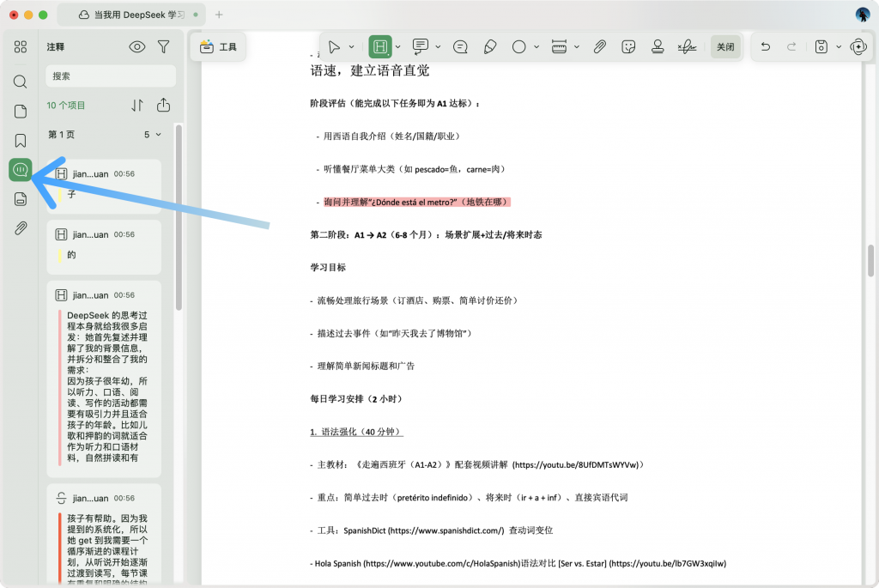Toggle annotation visibility eye icon
The height and width of the screenshot is (588, 879).
click(136, 46)
